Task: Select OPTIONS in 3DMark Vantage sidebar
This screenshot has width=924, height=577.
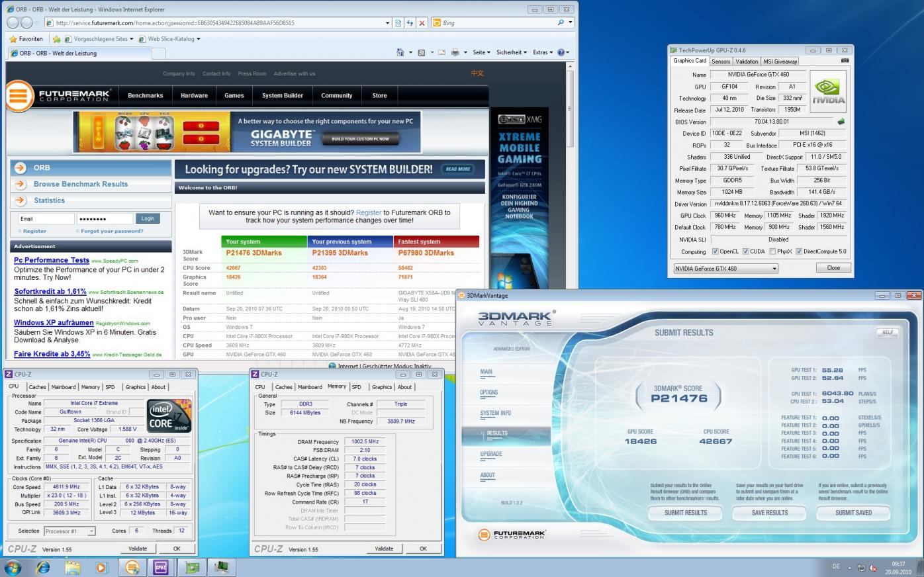Action: (x=488, y=392)
